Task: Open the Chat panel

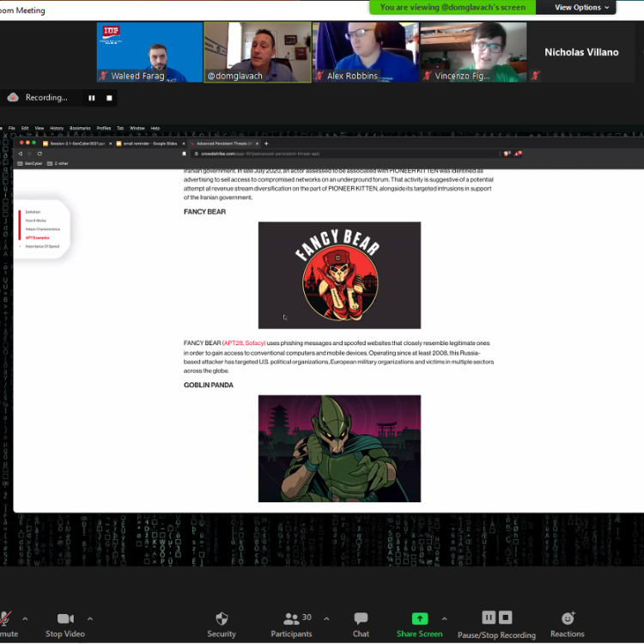Action: pyautogui.click(x=361, y=624)
